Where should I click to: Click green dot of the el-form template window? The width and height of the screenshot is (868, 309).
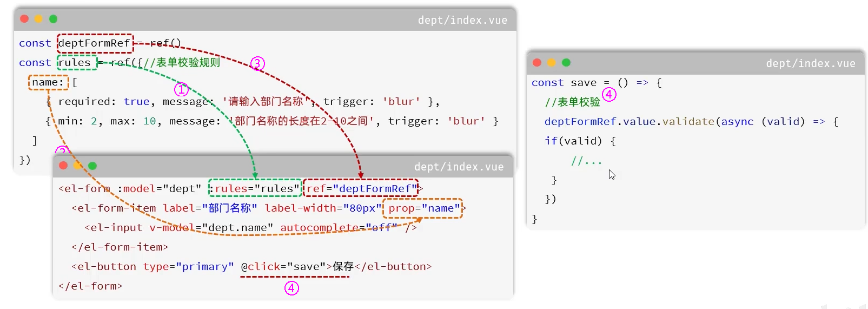pos(92,166)
